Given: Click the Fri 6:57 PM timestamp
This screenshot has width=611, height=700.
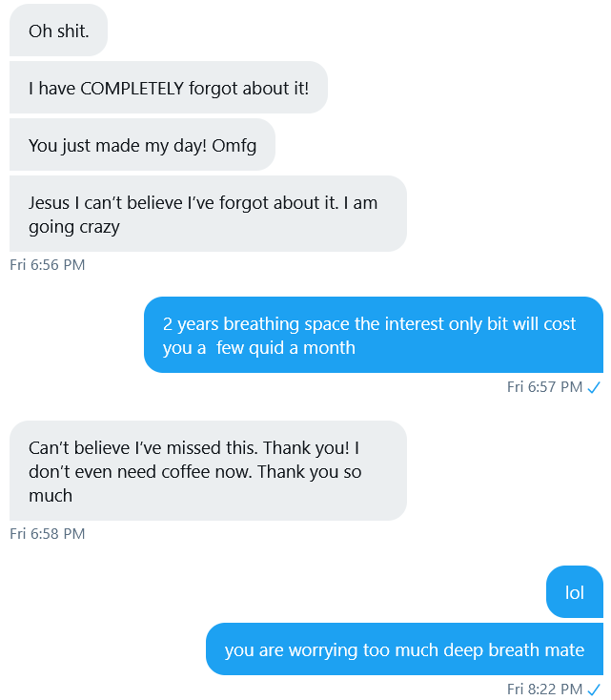Looking at the screenshot, I should (544, 386).
